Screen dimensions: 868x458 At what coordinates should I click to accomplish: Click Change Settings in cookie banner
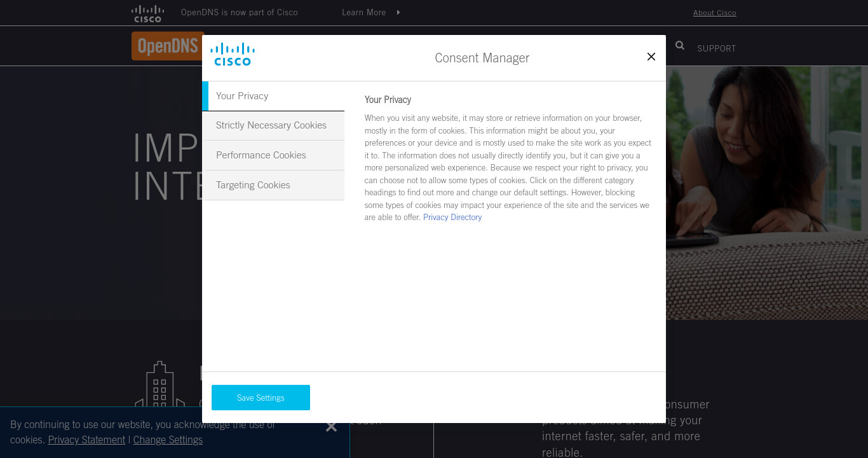tap(168, 440)
